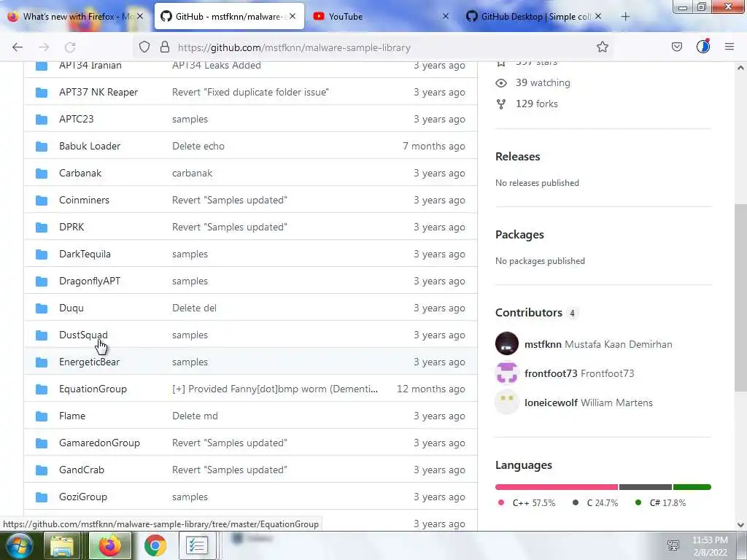Click the APTC23 folder icon
The image size is (747, 560).
click(42, 120)
